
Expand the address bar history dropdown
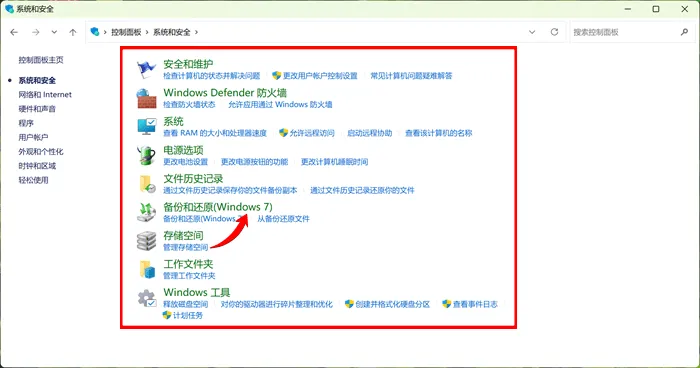pos(532,32)
